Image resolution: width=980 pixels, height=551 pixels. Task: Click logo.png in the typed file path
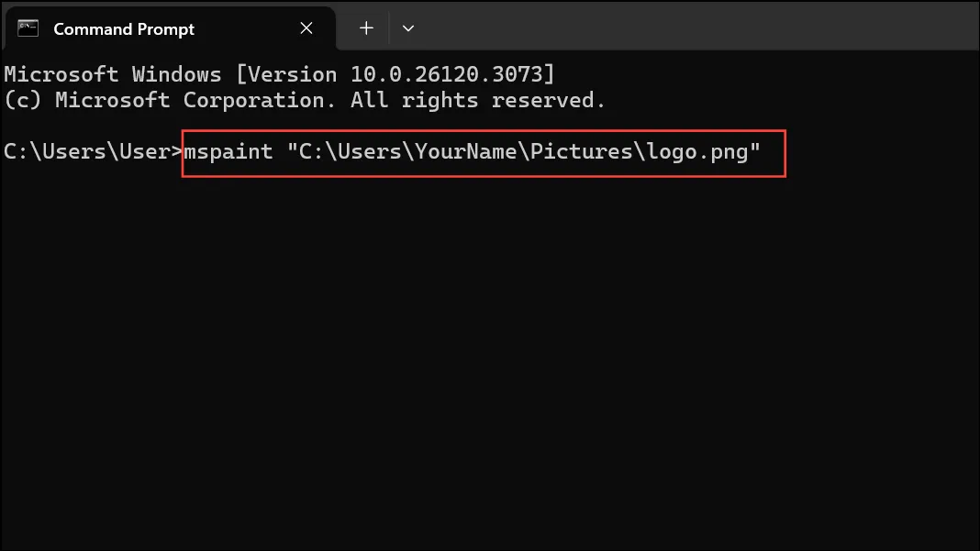pos(697,152)
